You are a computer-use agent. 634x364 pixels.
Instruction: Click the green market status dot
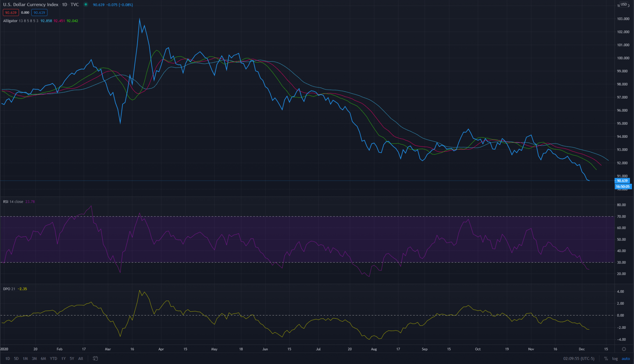86,4
